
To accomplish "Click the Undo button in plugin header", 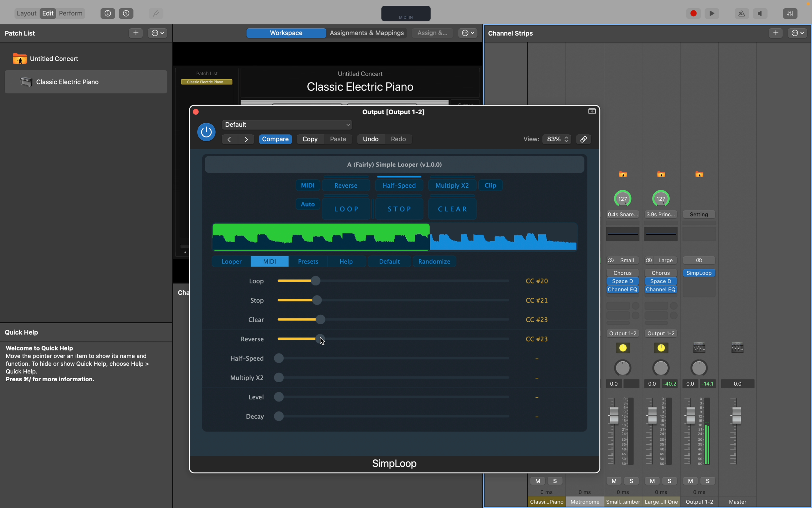I will pos(371,139).
